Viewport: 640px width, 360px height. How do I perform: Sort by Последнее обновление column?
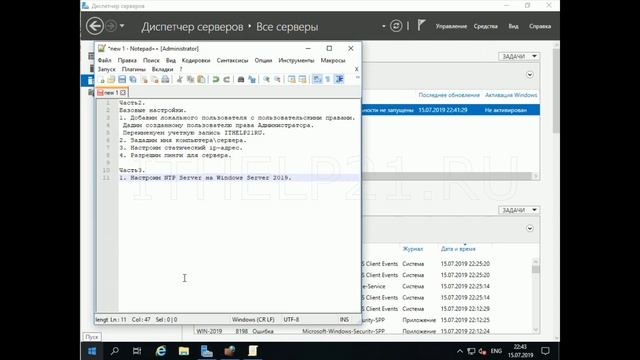point(449,95)
